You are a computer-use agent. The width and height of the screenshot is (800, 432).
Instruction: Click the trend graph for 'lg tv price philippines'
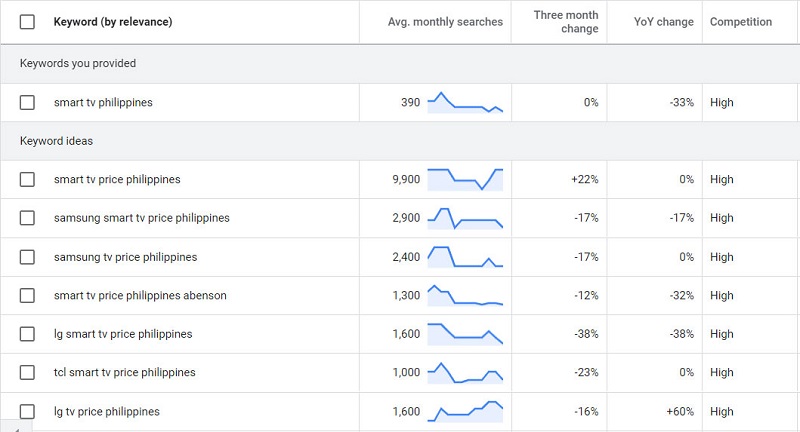click(465, 411)
